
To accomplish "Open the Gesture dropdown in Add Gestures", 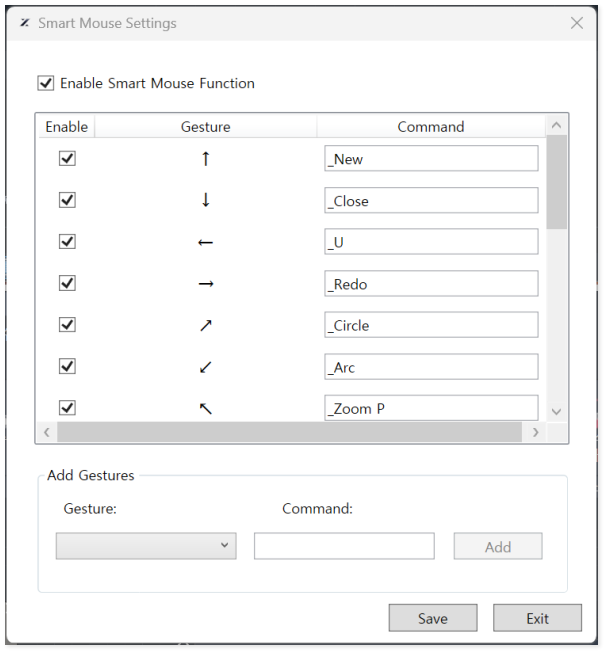I will coord(146,546).
